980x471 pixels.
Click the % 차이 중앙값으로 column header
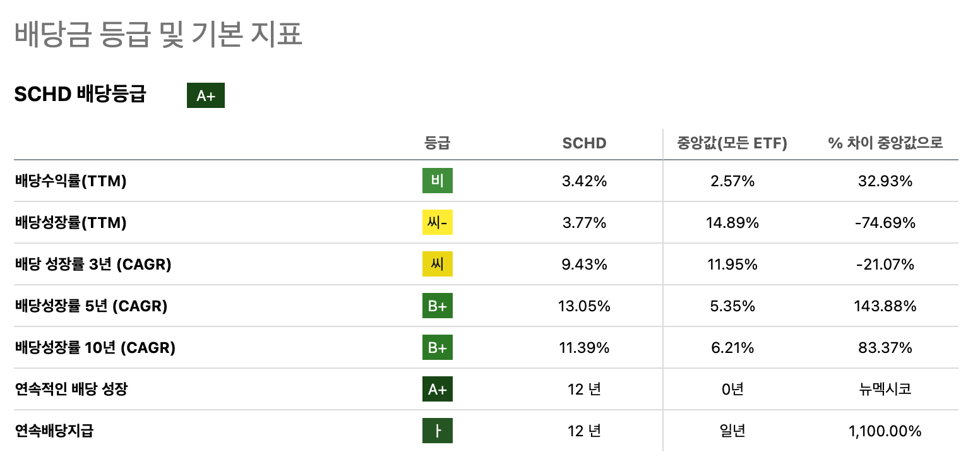point(885,143)
